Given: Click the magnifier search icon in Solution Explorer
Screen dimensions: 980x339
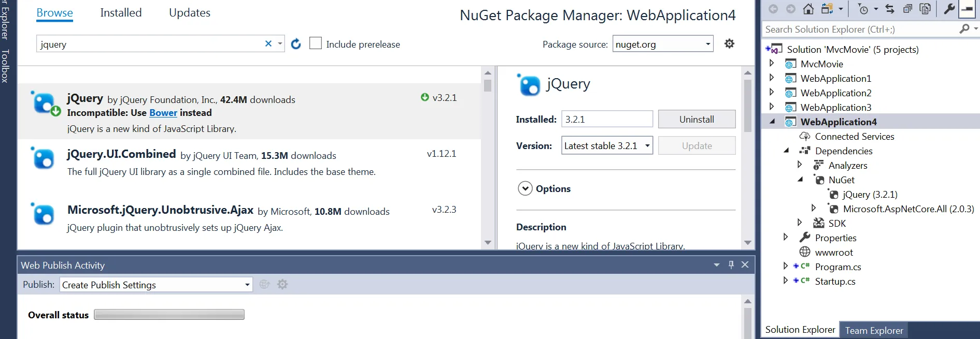Looking at the screenshot, I should coord(964,29).
